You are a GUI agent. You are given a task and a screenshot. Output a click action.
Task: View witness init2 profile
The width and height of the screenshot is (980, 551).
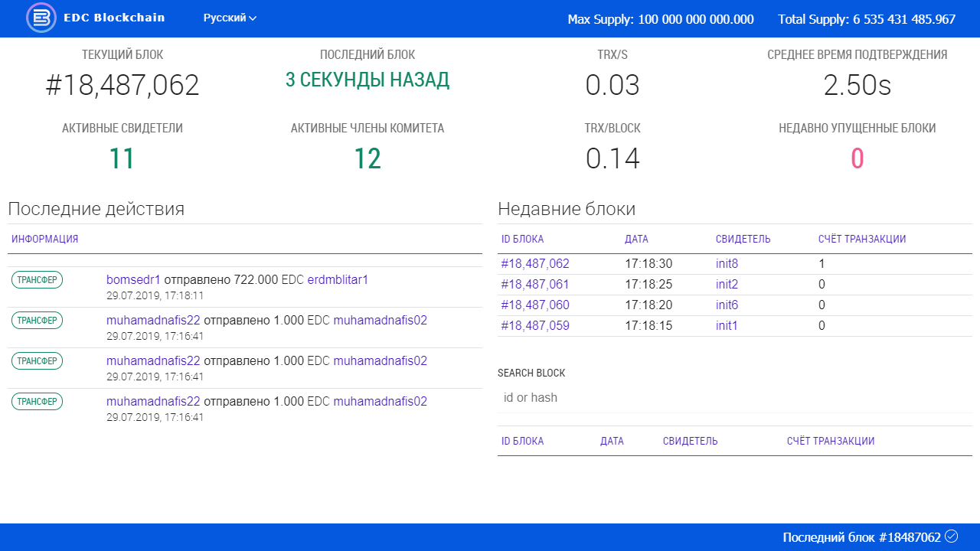pos(727,285)
